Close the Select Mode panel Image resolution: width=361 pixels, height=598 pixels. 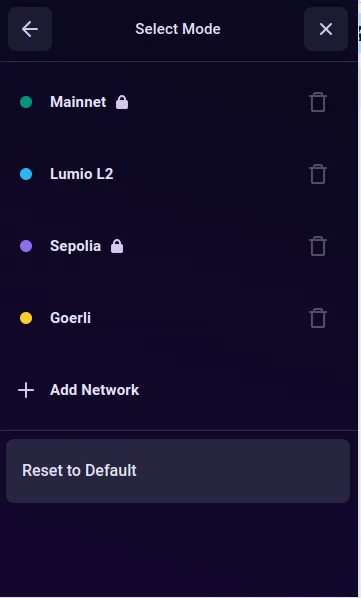(326, 29)
